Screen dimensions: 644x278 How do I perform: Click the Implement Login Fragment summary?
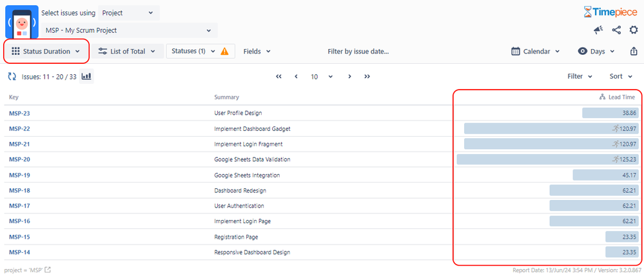248,144
